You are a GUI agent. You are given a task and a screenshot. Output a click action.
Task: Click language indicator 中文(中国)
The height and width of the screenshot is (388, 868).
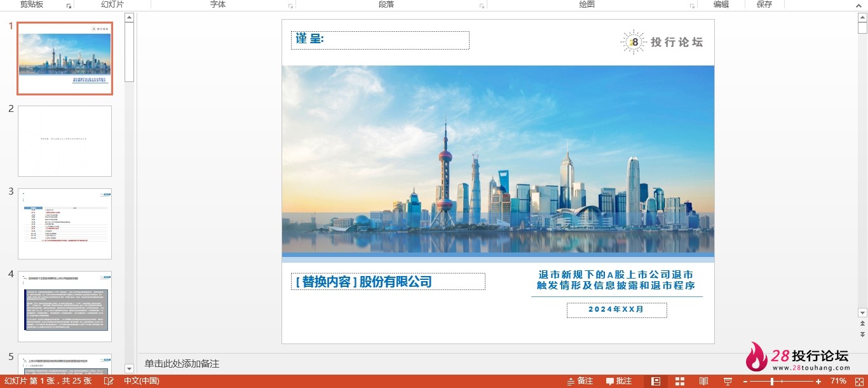(x=141, y=381)
